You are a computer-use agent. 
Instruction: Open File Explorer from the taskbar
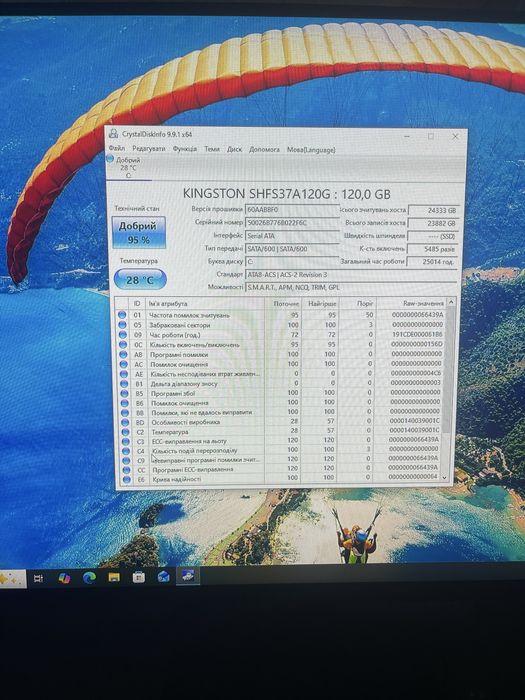[114, 577]
